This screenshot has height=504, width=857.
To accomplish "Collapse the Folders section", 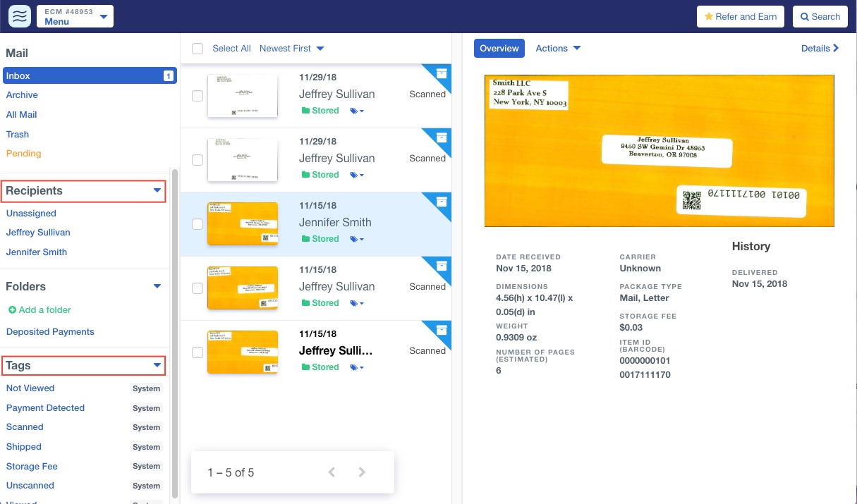I will 157,286.
